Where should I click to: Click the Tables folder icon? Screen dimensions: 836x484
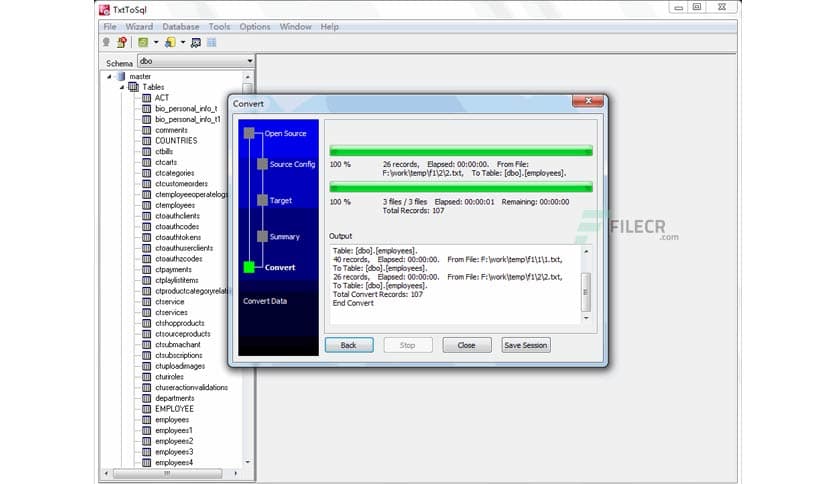(133, 87)
